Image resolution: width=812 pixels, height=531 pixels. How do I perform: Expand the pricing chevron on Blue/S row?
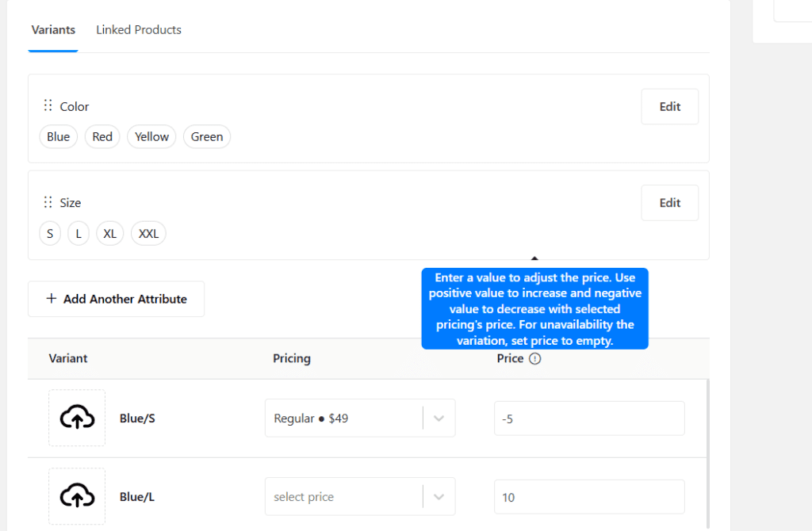coord(439,418)
